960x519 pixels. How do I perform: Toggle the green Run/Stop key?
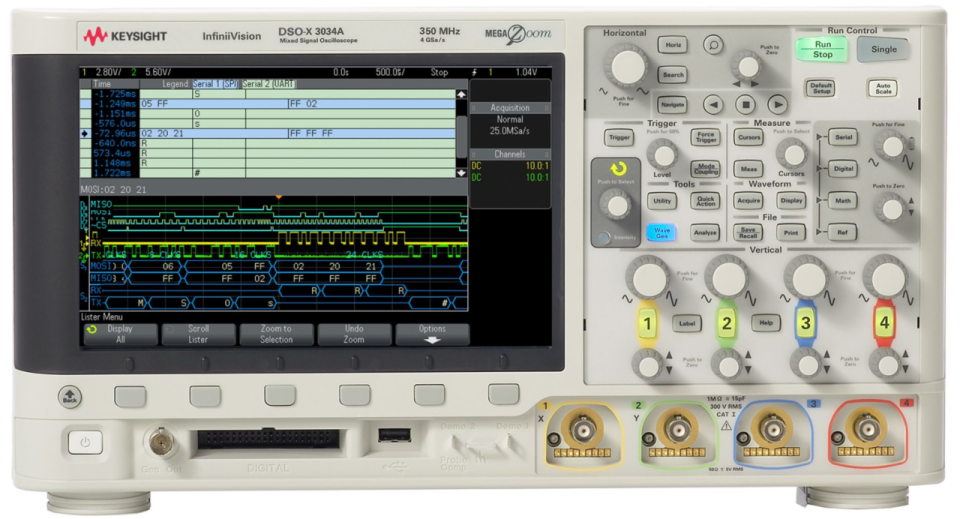pos(822,49)
